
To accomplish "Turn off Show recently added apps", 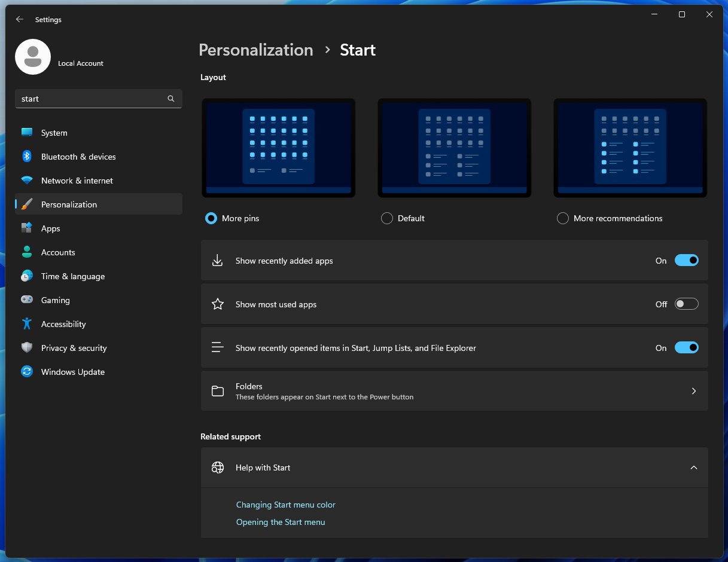I will [x=686, y=260].
